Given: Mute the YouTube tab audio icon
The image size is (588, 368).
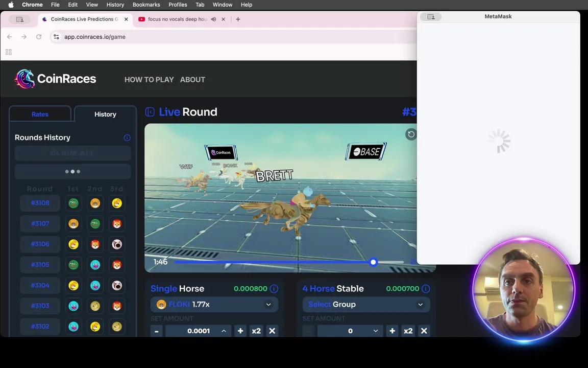Looking at the screenshot, I should [x=213, y=19].
